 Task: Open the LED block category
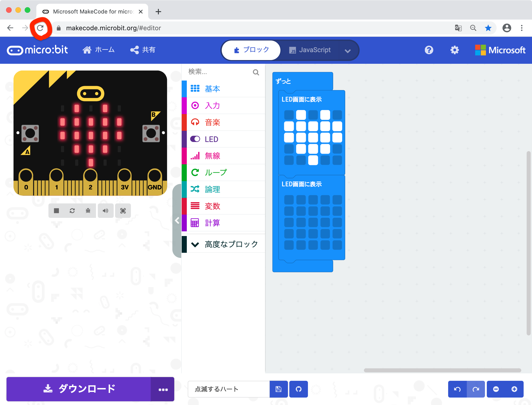coord(211,139)
